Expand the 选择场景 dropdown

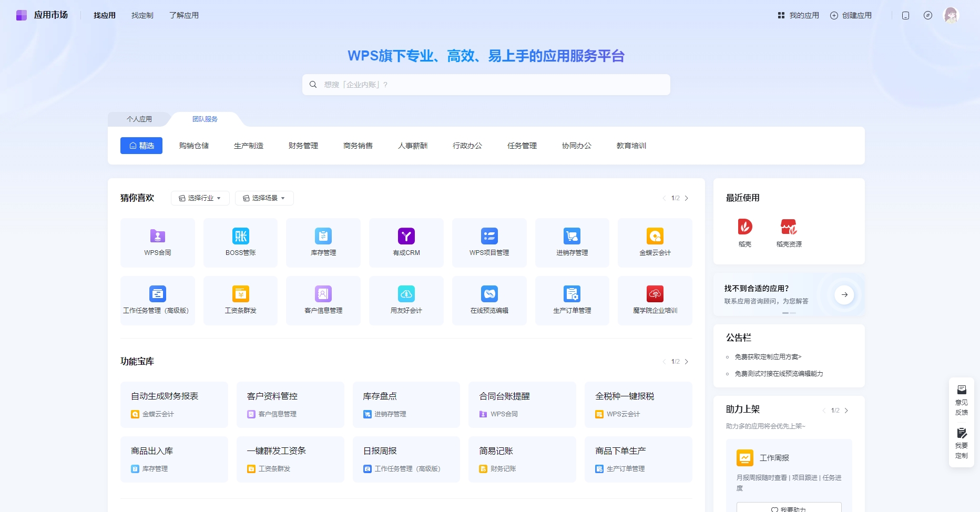point(264,198)
